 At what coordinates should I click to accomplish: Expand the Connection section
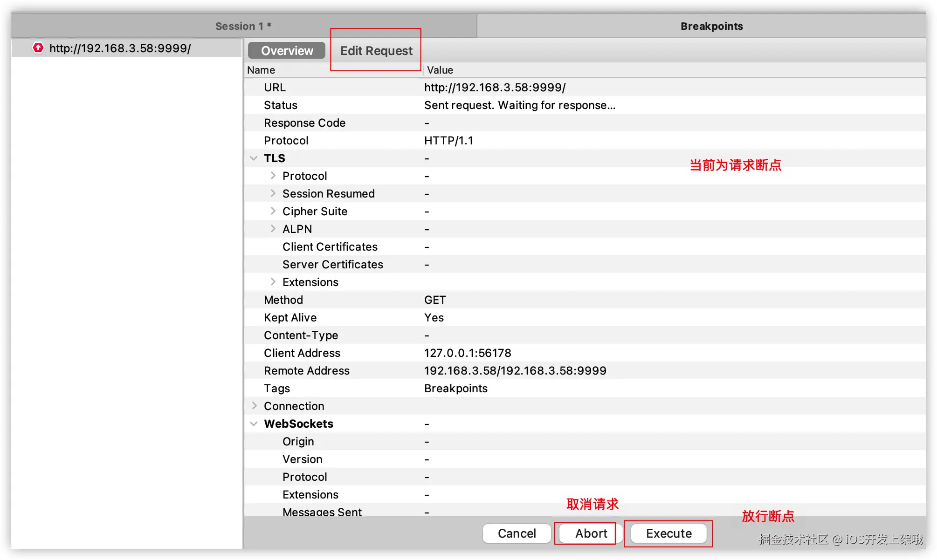254,405
